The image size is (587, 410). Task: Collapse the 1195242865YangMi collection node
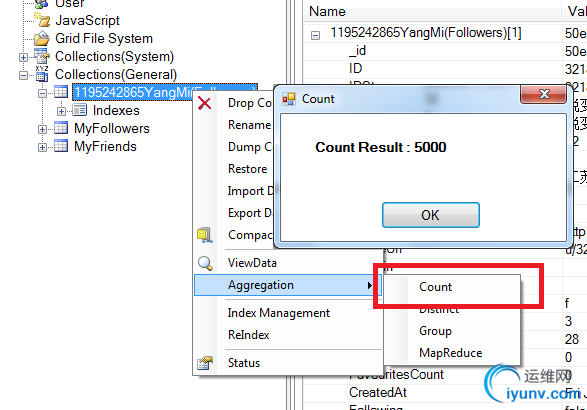42,93
